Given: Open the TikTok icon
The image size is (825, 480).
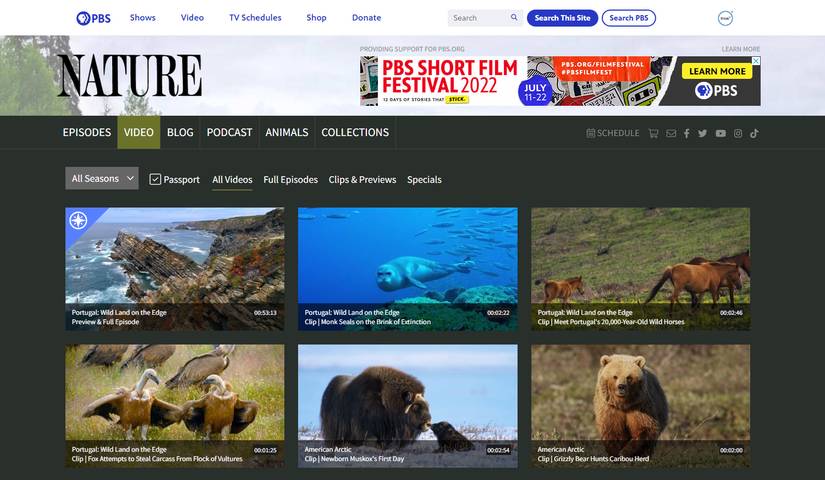Looking at the screenshot, I should [x=754, y=133].
